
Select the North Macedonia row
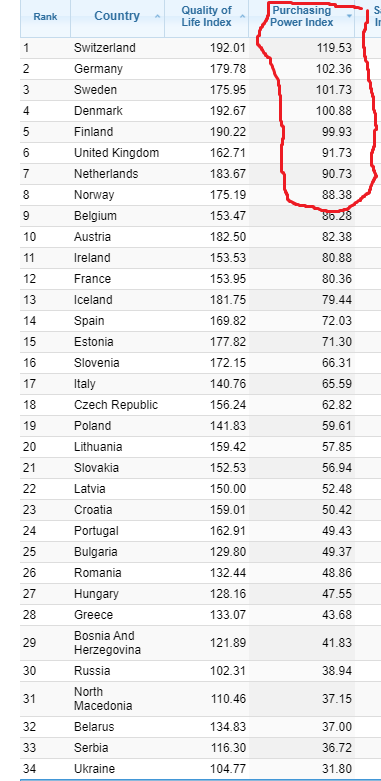[x=201, y=699]
